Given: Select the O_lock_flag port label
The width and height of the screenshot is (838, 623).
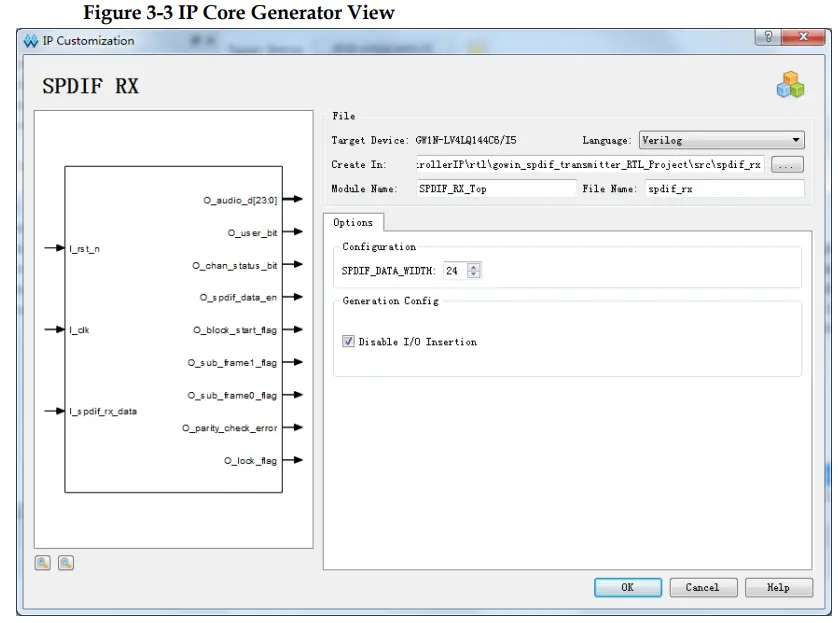Looking at the screenshot, I should [250, 461].
